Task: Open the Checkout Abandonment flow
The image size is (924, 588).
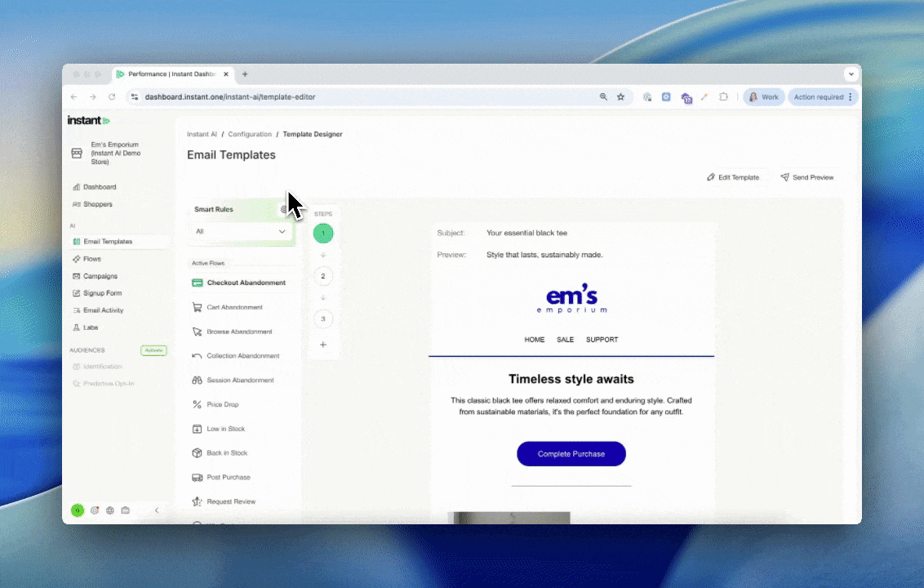Action: point(245,283)
